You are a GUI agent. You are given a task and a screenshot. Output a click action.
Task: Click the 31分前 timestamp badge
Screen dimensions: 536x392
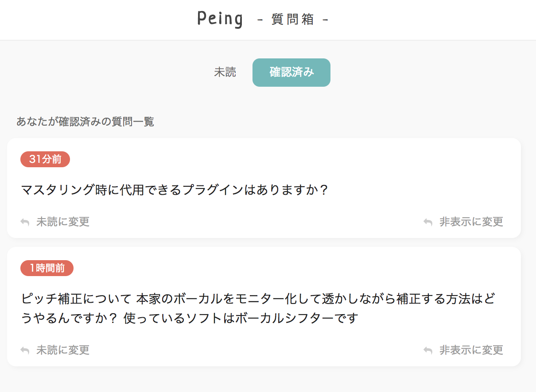click(x=45, y=160)
